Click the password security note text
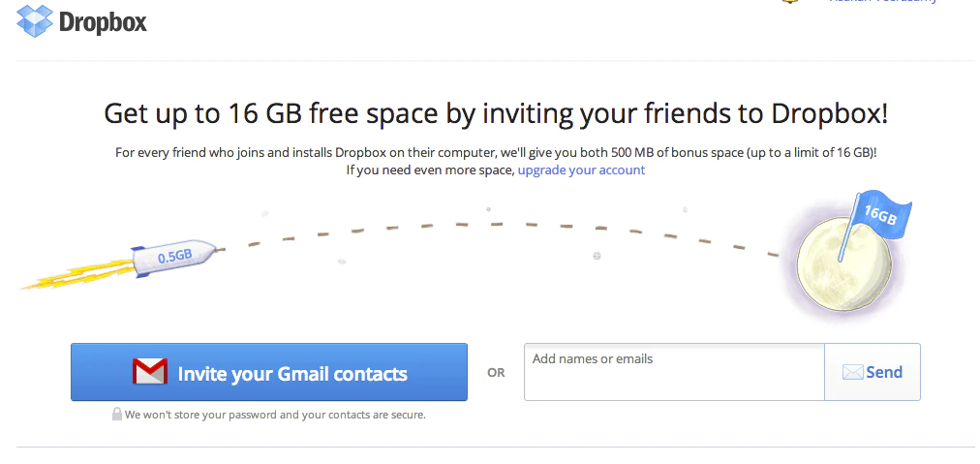This screenshot has height=464, width=980. [x=276, y=415]
